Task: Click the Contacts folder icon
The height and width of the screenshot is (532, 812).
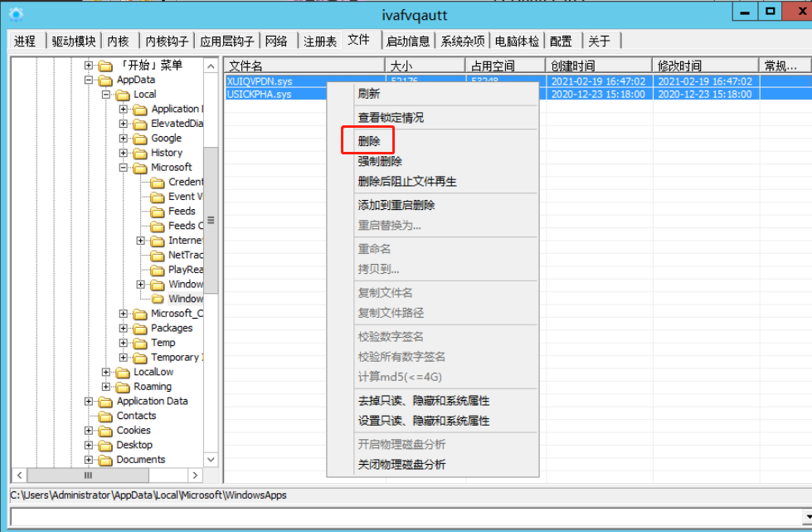Action: pos(105,416)
